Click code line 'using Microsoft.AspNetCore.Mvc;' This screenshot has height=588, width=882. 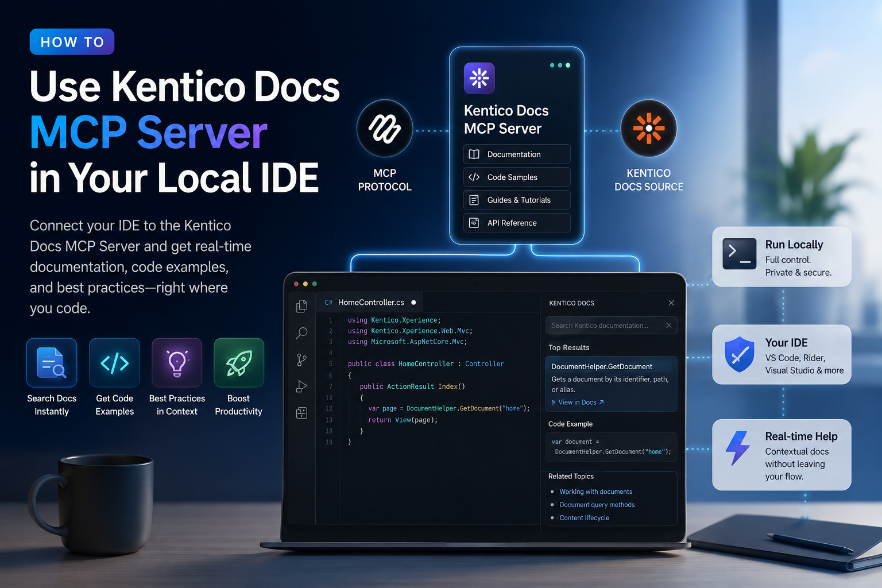tap(407, 342)
